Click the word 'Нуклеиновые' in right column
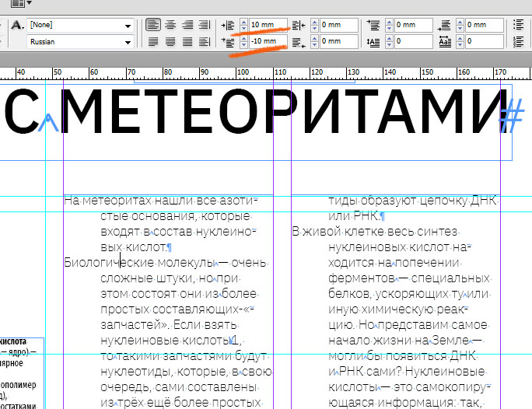 pos(445,372)
